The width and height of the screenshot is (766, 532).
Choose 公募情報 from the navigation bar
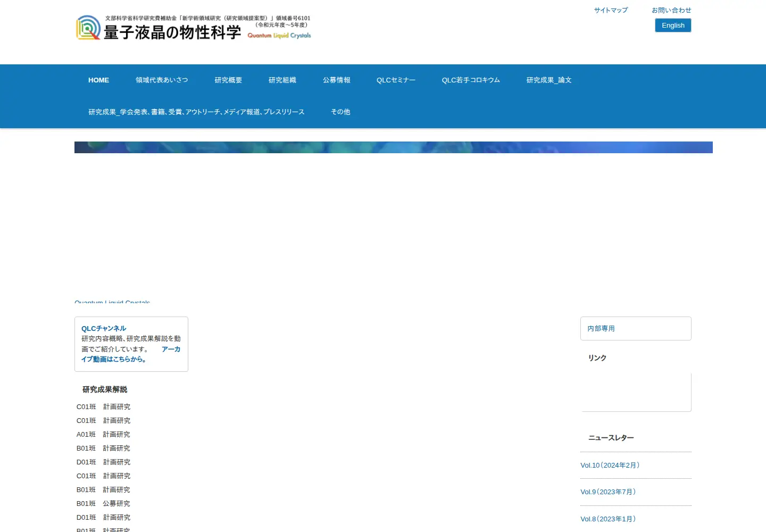tap(337, 80)
